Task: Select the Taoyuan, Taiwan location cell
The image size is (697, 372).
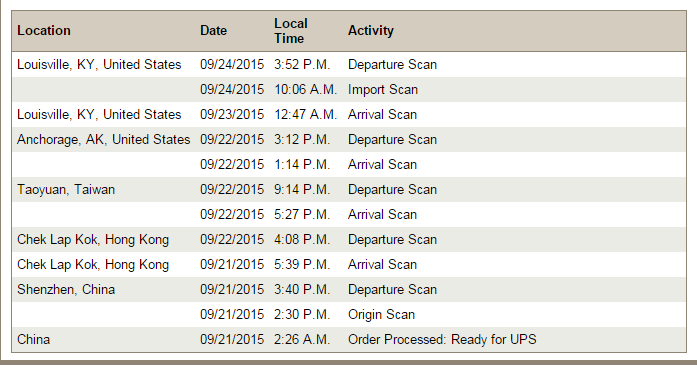Action: (66, 190)
